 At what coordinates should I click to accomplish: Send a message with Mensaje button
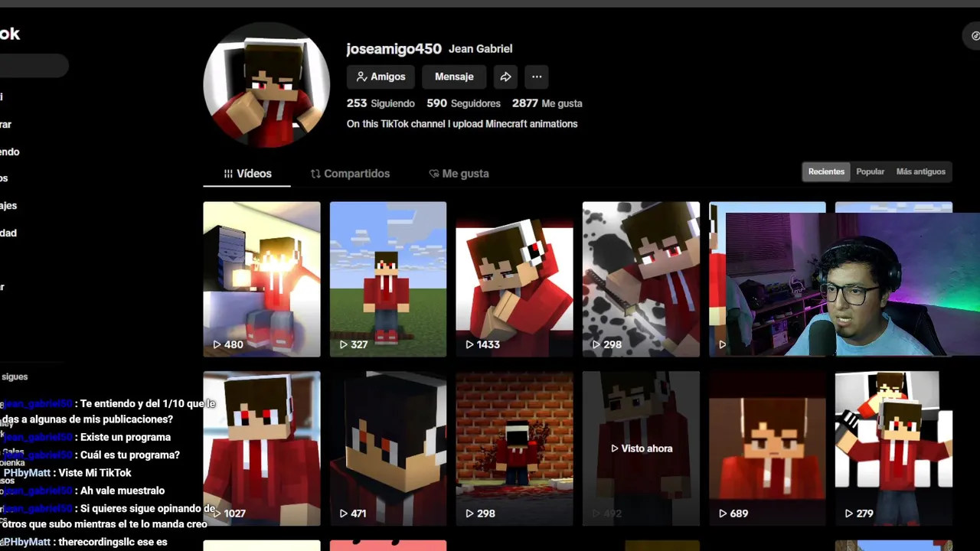point(454,77)
